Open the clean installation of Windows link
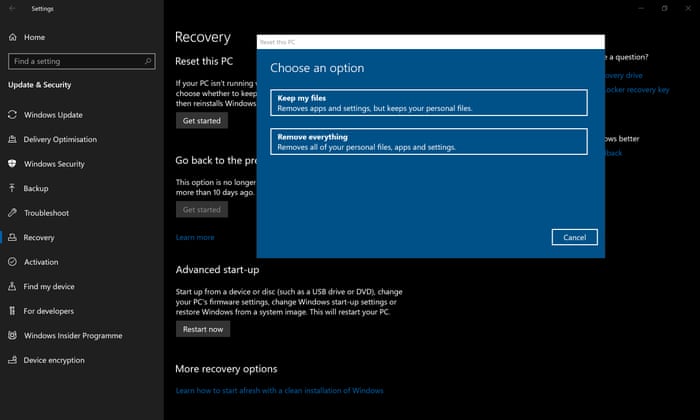The image size is (700, 420). [279, 390]
